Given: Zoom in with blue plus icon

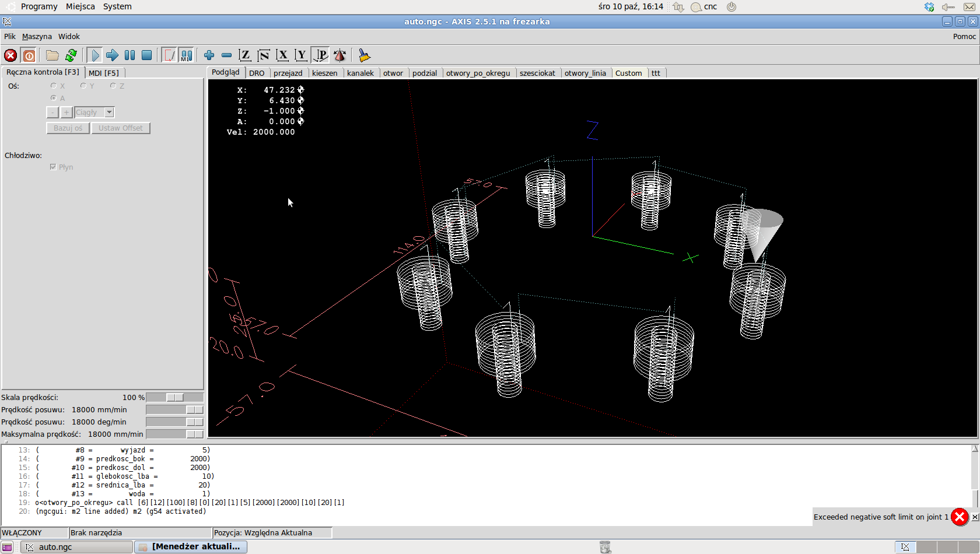Looking at the screenshot, I should [x=209, y=55].
